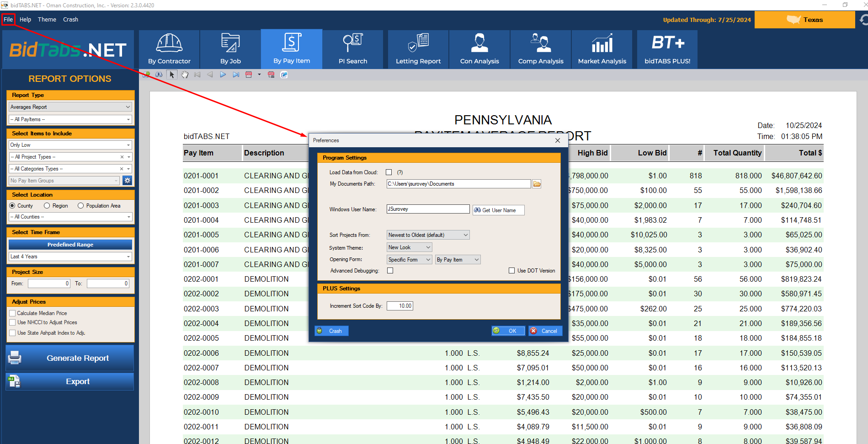Open the Last 4 Years time frame dropdown
The width and height of the screenshot is (868, 444).
tap(70, 257)
